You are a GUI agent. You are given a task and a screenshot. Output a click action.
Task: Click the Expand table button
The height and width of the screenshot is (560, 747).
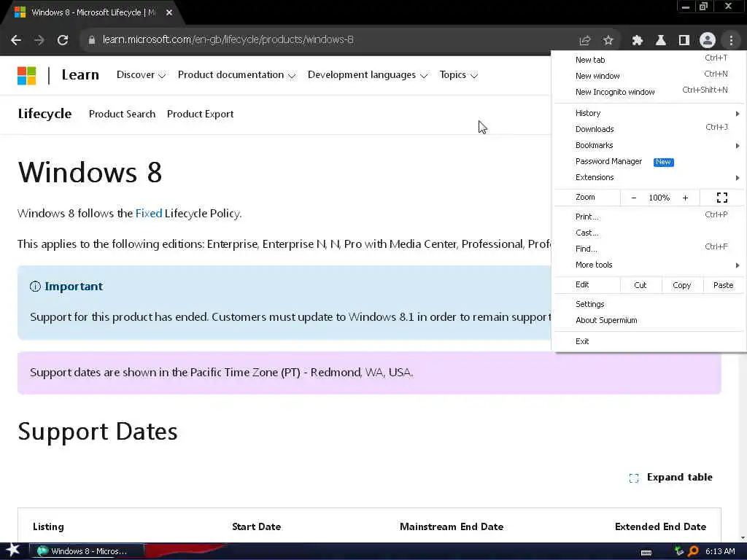pyautogui.click(x=671, y=478)
